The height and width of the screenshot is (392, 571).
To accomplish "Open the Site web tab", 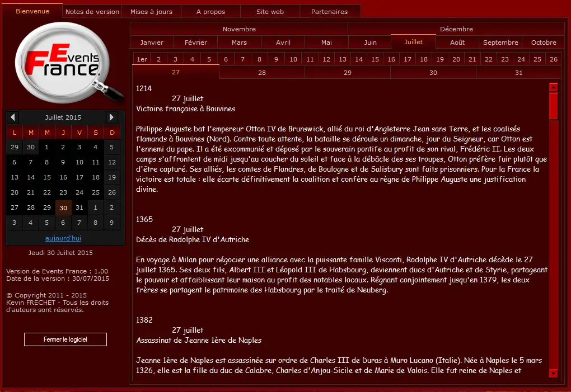I will [x=270, y=12].
